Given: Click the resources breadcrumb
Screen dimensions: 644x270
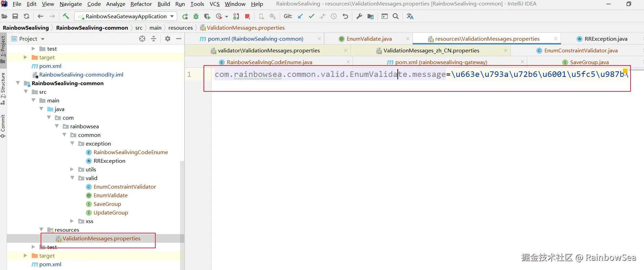Looking at the screenshot, I should (x=180, y=28).
